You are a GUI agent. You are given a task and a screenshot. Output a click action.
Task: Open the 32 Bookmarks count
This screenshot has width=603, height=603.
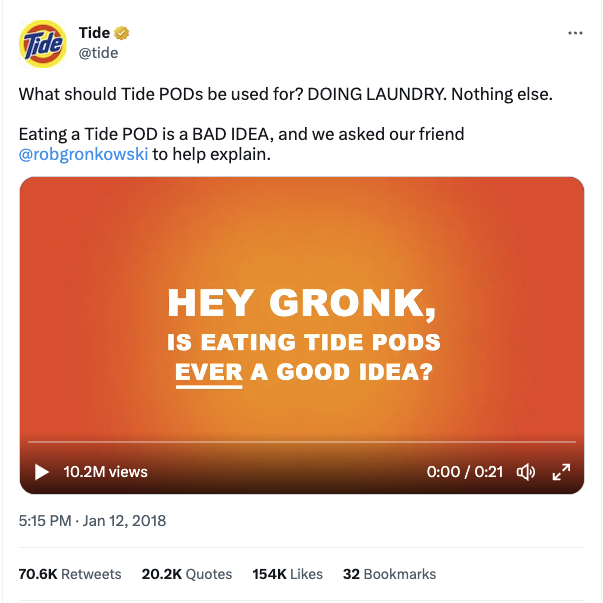click(389, 574)
